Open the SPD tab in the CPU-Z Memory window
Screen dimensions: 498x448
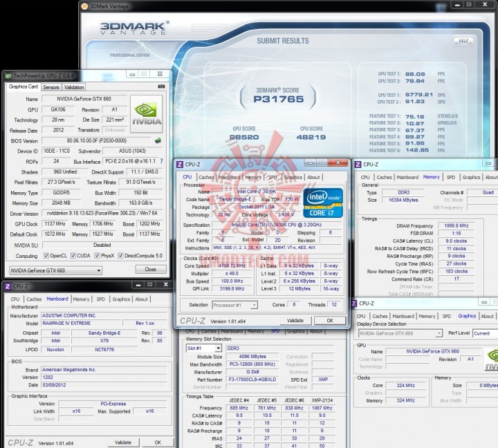(451, 177)
